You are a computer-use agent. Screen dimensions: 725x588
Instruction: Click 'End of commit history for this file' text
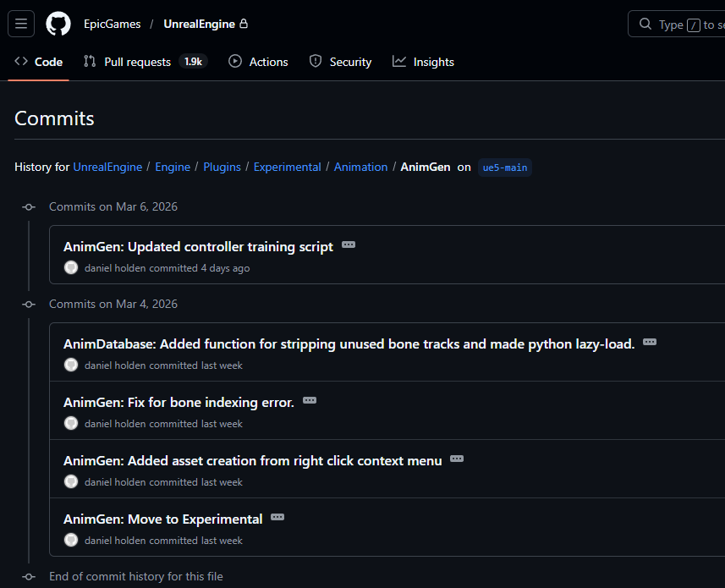136,576
